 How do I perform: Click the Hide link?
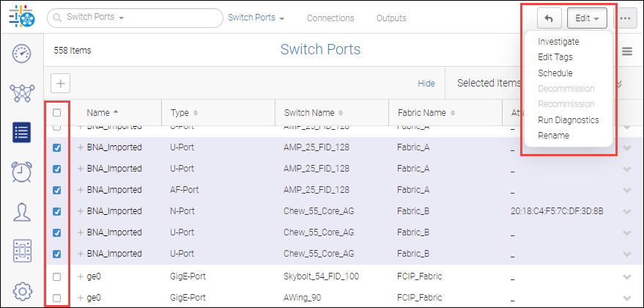pos(426,84)
